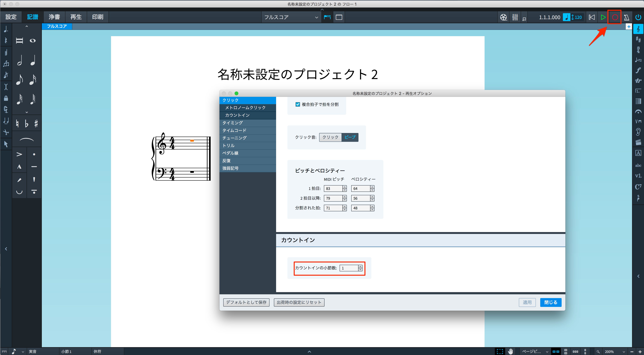This screenshot has height=355, width=644.
Task: Click the 閉じる button
Action: [x=551, y=302]
